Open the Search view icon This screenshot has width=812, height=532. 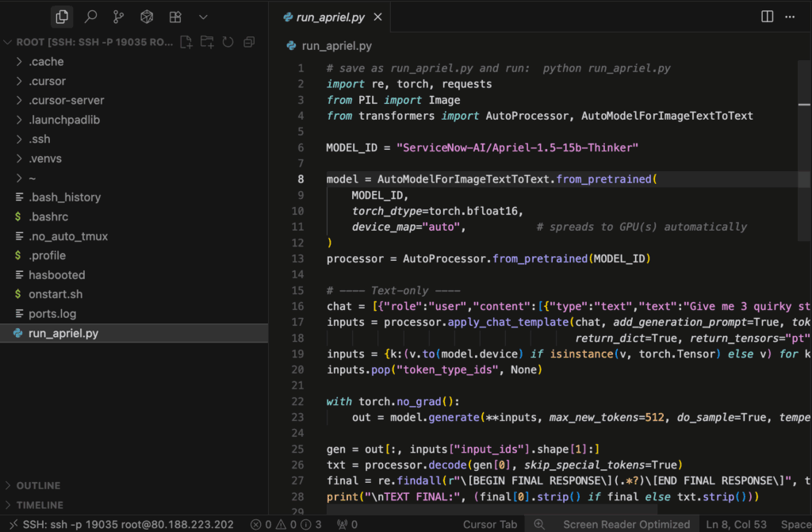[x=90, y=17]
